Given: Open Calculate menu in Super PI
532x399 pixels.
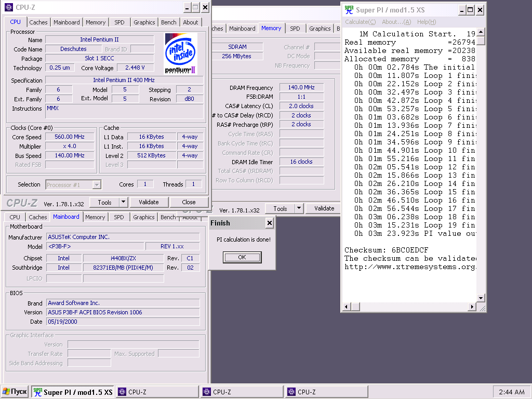Looking at the screenshot, I should (361, 22).
